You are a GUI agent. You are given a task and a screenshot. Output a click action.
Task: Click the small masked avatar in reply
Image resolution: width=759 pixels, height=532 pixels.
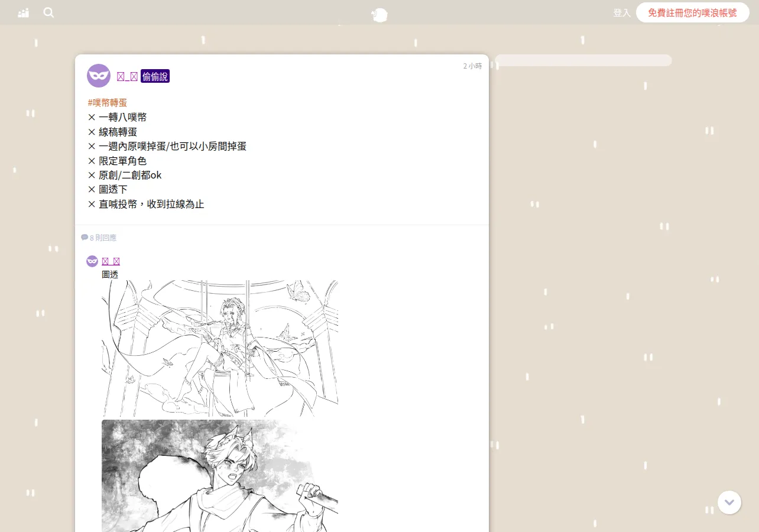92,261
